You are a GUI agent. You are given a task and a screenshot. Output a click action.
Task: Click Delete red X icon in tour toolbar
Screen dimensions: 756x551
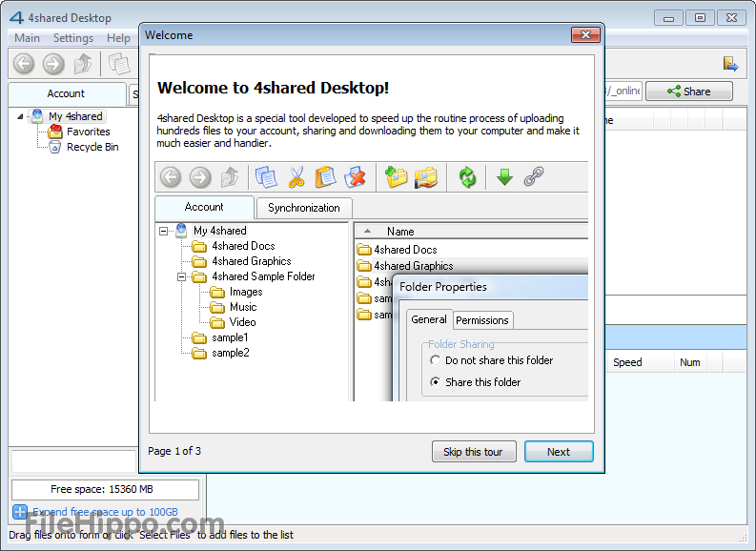(x=355, y=177)
